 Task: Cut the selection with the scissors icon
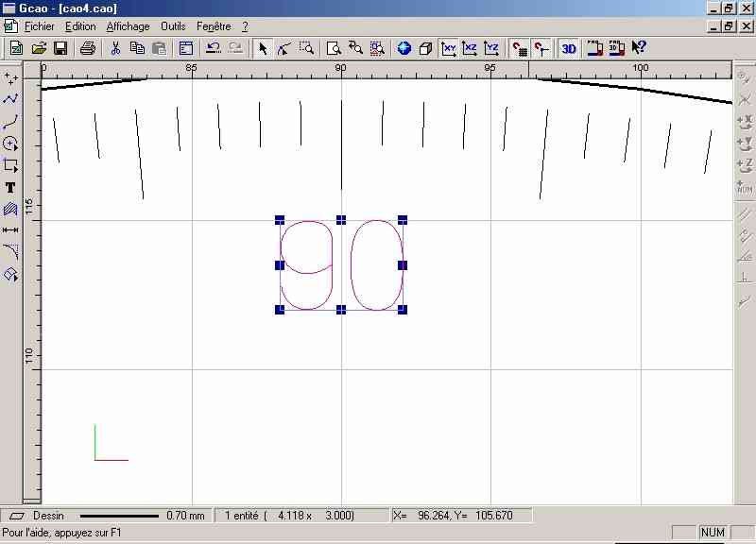click(x=115, y=48)
